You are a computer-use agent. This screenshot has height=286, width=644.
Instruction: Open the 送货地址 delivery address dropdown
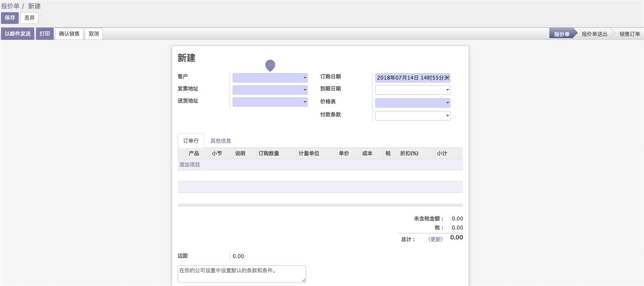tap(270, 102)
